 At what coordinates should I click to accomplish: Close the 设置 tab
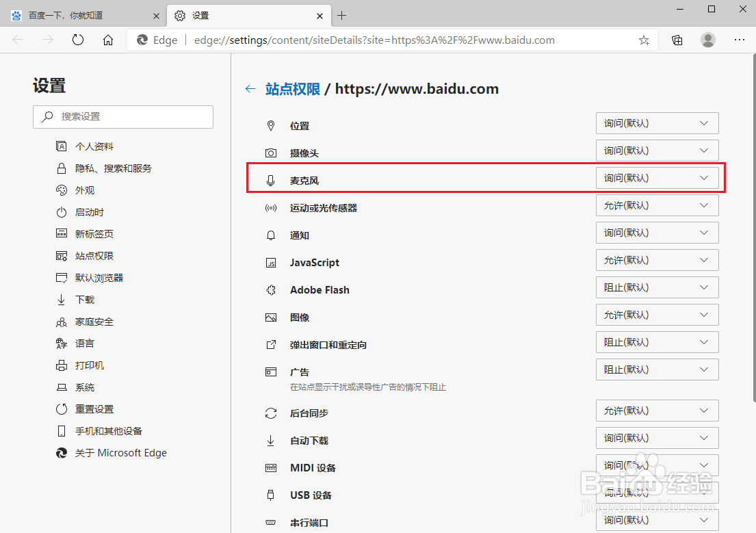click(x=320, y=16)
